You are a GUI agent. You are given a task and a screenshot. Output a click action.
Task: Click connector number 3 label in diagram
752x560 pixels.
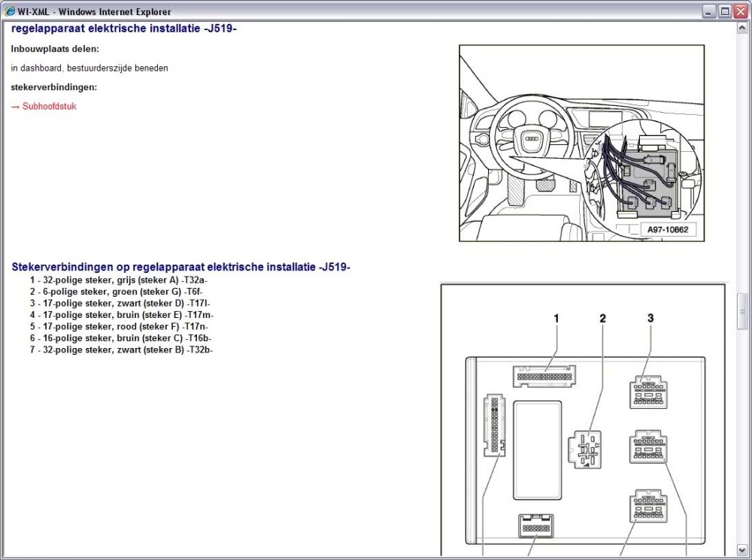650,318
